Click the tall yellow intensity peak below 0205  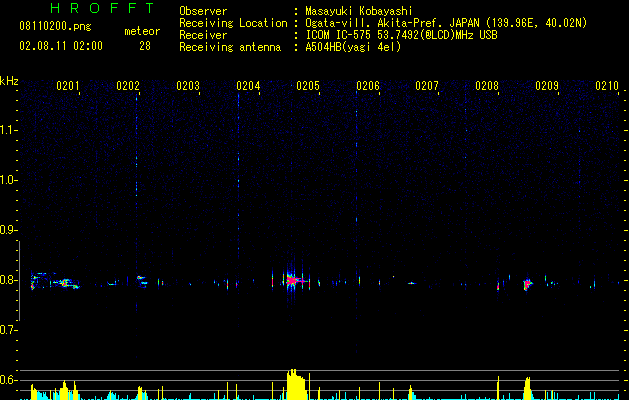296,384
